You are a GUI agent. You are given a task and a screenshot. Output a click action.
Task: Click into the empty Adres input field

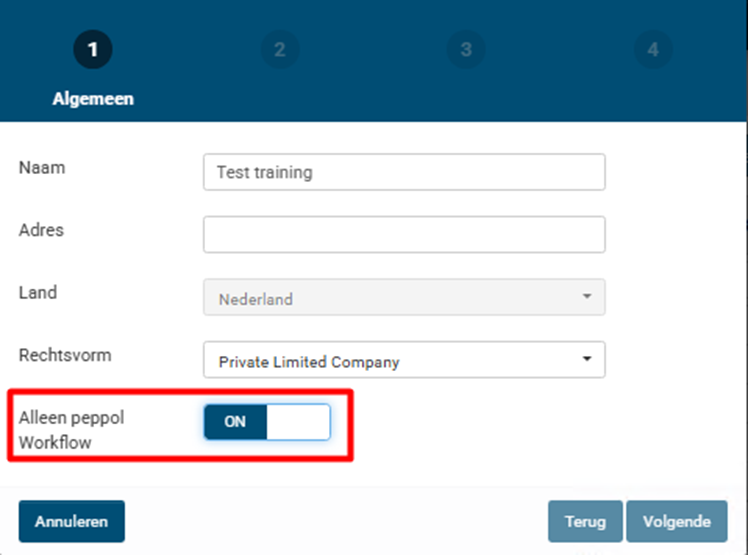tap(403, 234)
